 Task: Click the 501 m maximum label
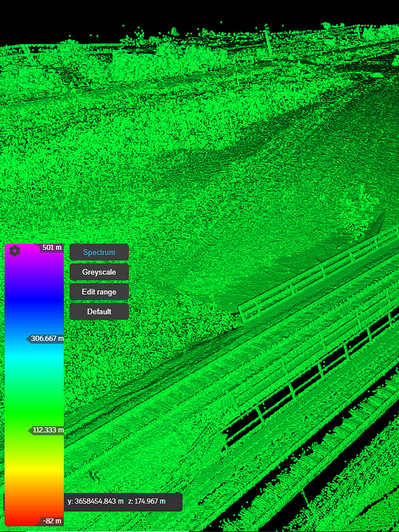(52, 248)
